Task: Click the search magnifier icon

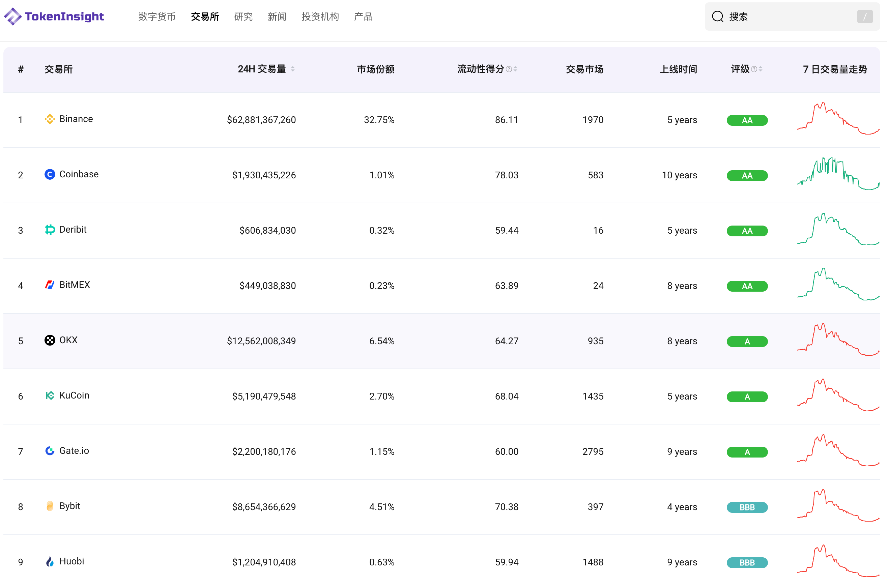Action: pos(717,17)
